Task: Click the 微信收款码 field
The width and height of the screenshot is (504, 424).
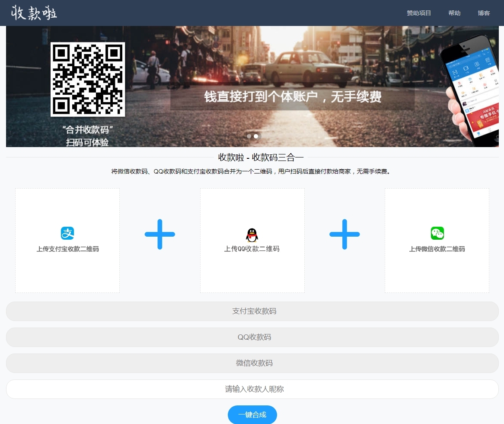Action: pyautogui.click(x=252, y=363)
